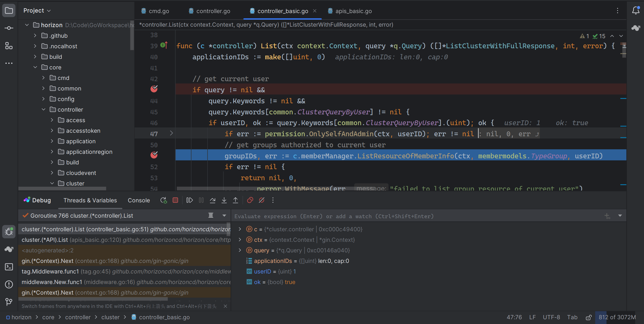Go to previous highlighted problem arrow
The image size is (644, 324).
612,36
